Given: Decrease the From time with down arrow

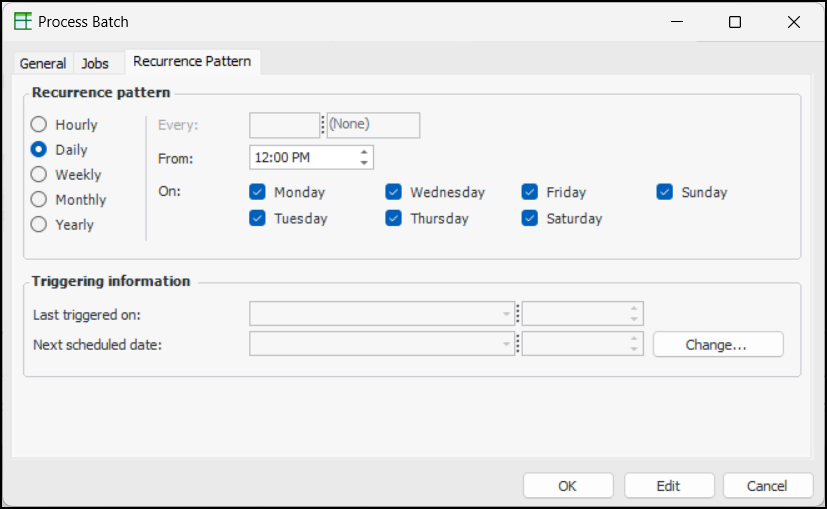Looking at the screenshot, I should (364, 162).
